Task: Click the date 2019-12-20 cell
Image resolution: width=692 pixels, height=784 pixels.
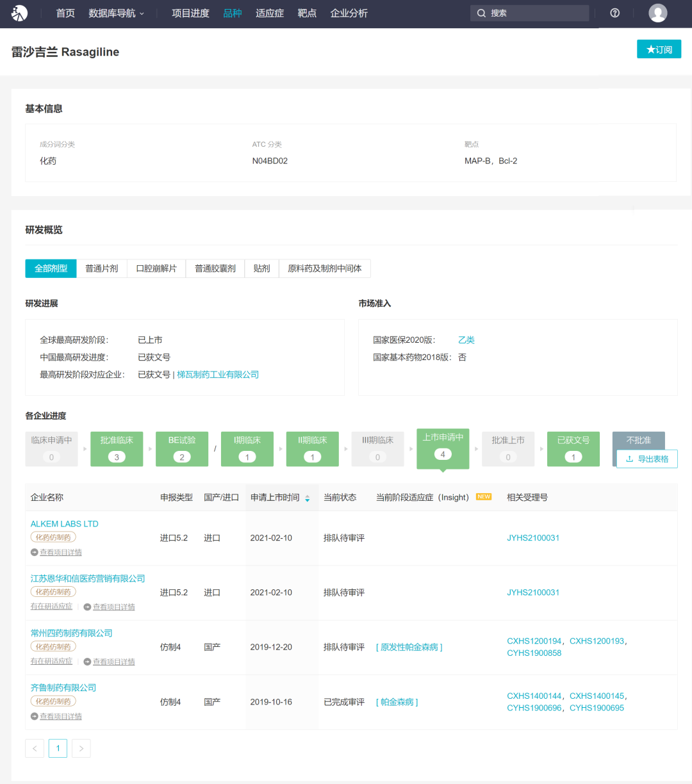Action: [x=271, y=648]
